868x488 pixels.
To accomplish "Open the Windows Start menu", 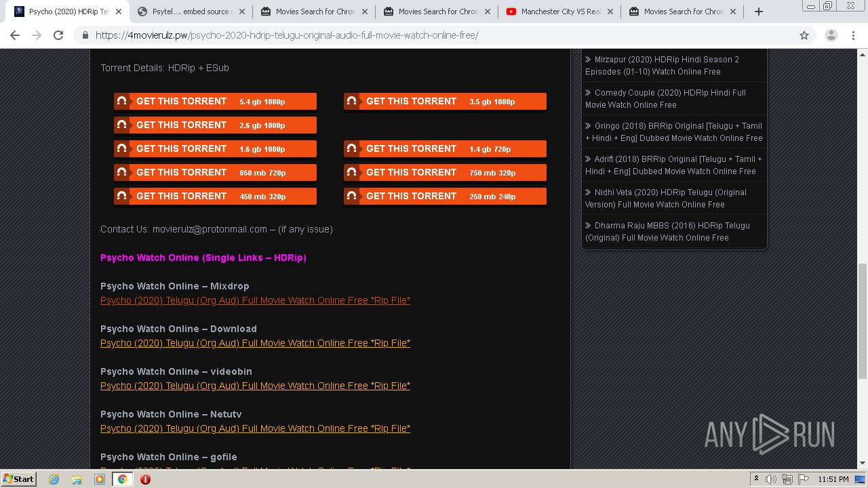I will [18, 479].
